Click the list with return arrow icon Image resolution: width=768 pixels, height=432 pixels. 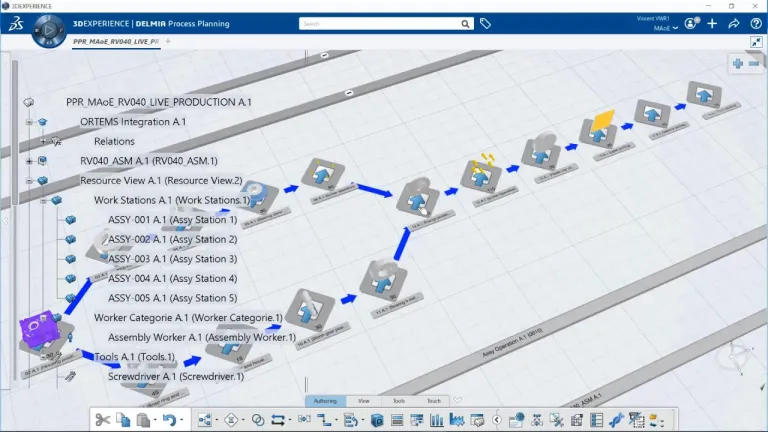pyautogui.click(x=350, y=420)
